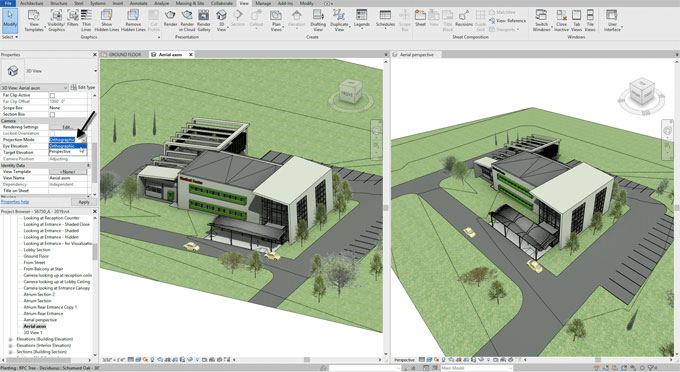
Task: Toggle Far Clip Active checkbox
Action: (52, 95)
